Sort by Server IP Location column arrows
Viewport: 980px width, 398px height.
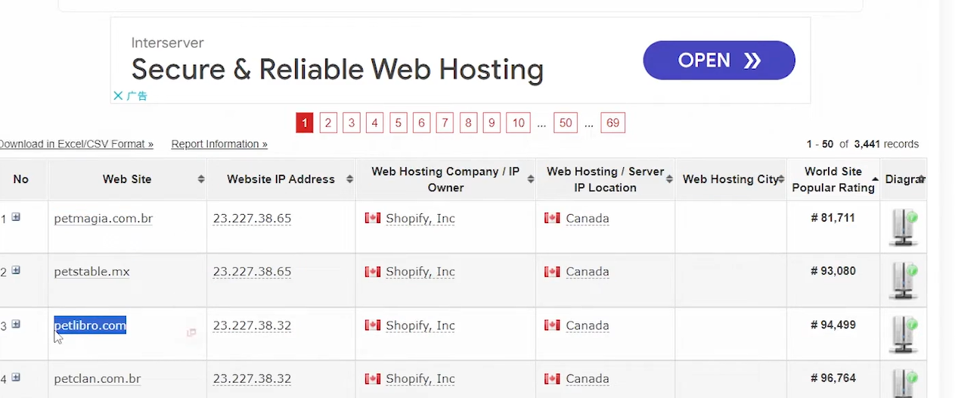pyautogui.click(x=669, y=179)
